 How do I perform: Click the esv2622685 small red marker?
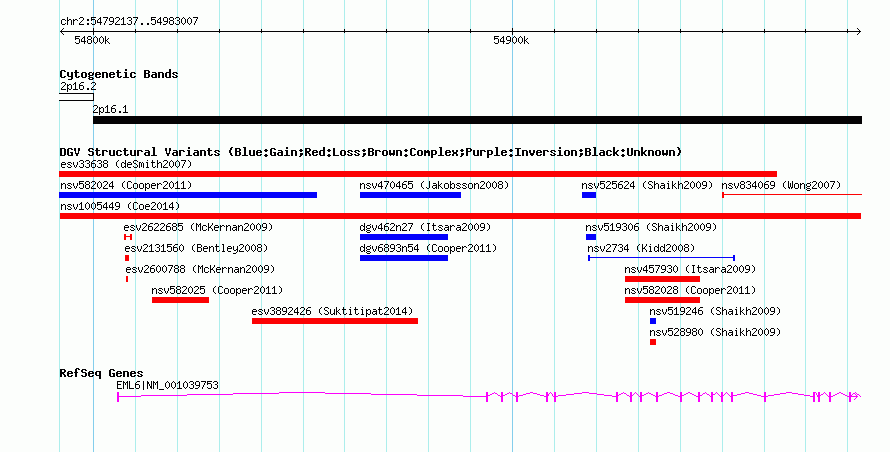click(128, 237)
